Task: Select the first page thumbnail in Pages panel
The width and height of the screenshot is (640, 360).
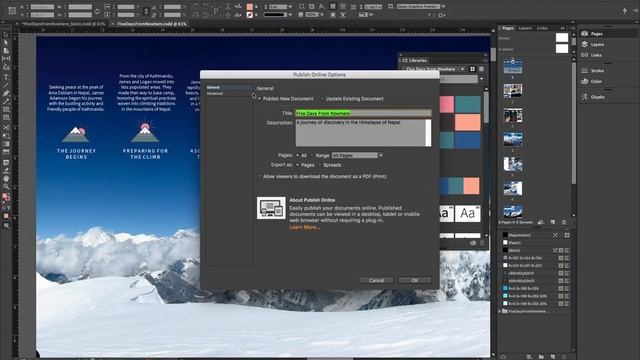Action: (x=513, y=66)
